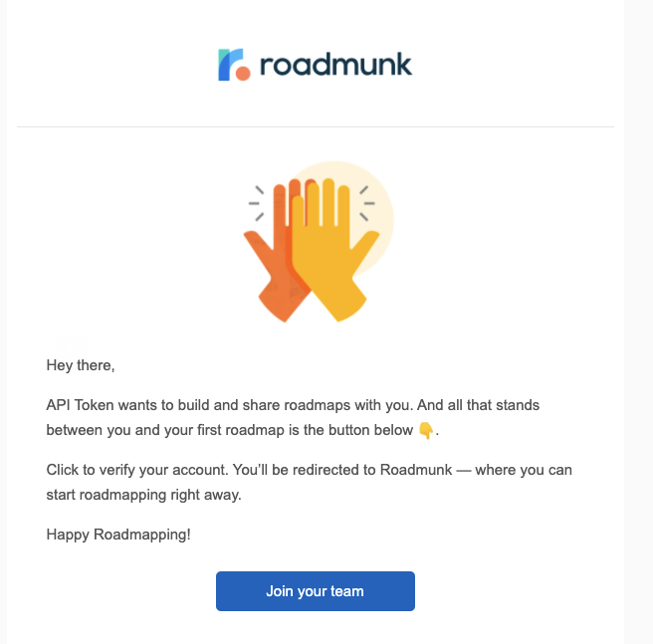Click the gray margin right of the email

[638, 299]
